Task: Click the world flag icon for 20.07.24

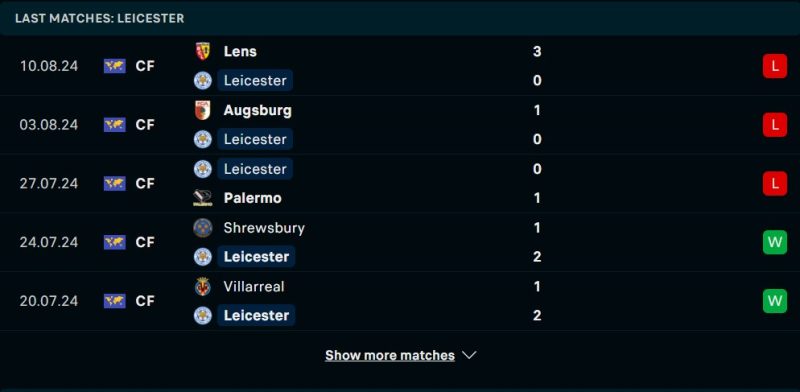Action: 115,301
